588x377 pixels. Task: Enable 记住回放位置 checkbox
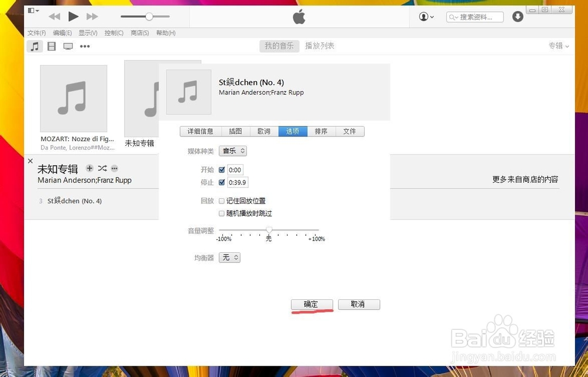[222, 201]
